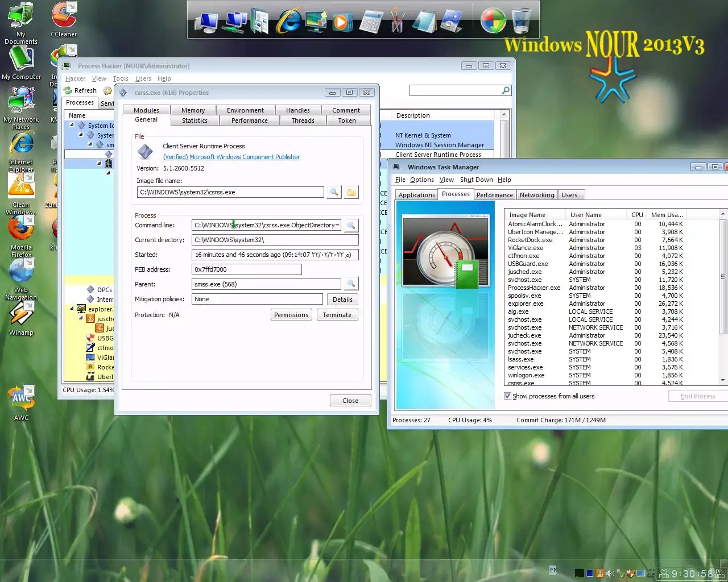This screenshot has height=582, width=728.
Task: Open the image file location folder button
Action: click(x=351, y=192)
